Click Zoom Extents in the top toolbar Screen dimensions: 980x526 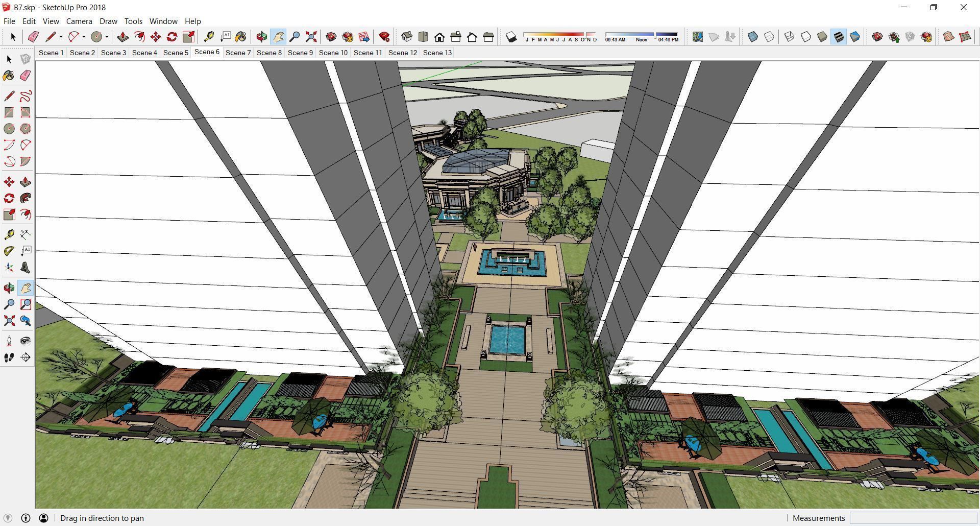click(311, 37)
